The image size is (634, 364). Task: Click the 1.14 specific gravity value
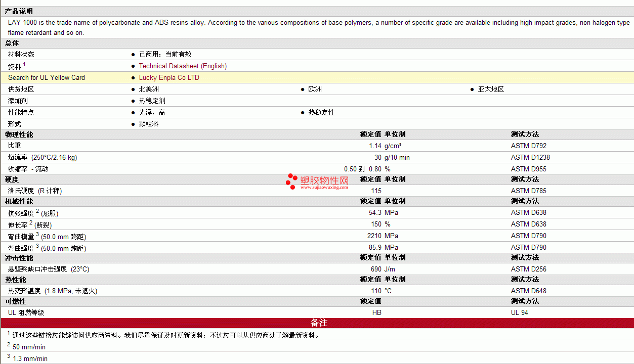point(375,146)
